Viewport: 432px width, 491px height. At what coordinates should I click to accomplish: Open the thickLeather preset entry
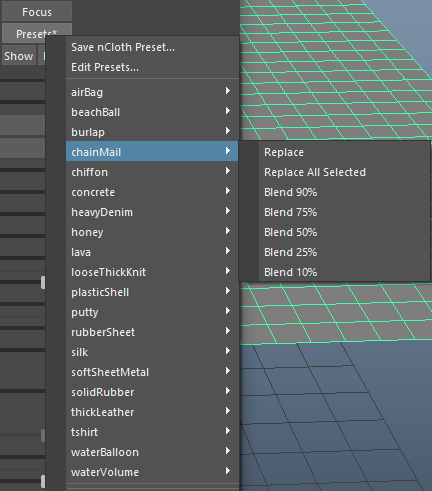pos(152,412)
